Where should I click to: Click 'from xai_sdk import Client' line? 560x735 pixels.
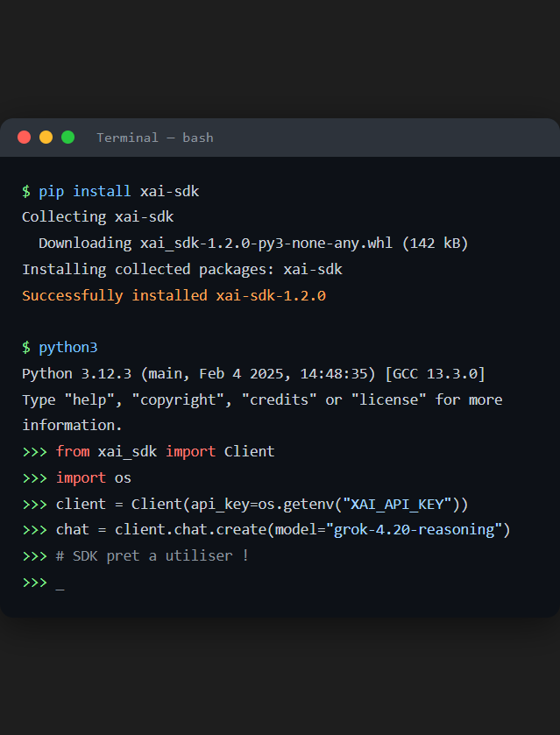point(149,451)
